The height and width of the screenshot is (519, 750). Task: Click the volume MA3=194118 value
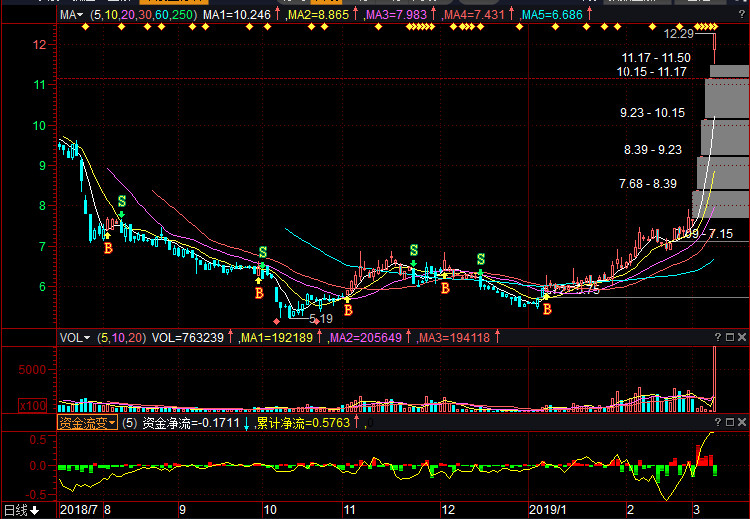(454, 338)
